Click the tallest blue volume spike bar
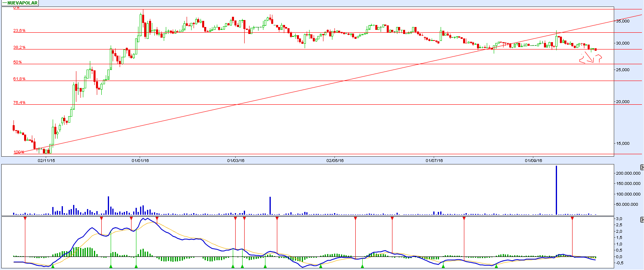644x270 pixels. coord(556,190)
